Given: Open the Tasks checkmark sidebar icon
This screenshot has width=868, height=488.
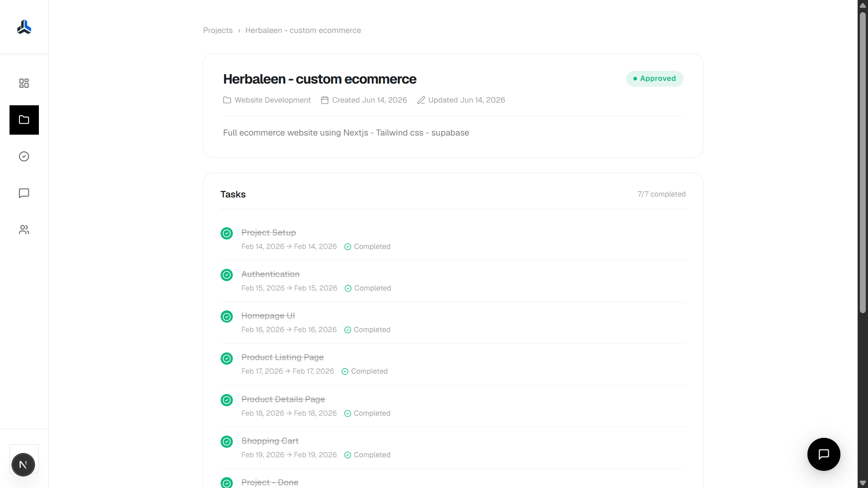Looking at the screenshot, I should pyautogui.click(x=24, y=156).
